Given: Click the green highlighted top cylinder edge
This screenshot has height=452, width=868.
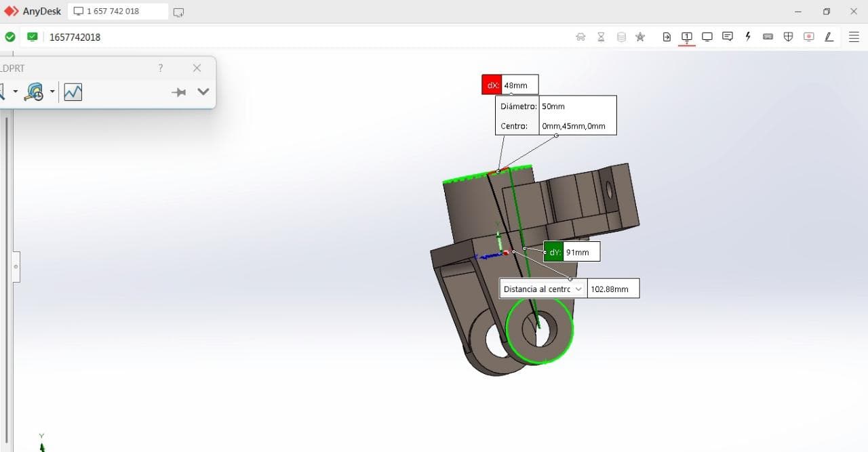Looking at the screenshot, I should point(487,173).
